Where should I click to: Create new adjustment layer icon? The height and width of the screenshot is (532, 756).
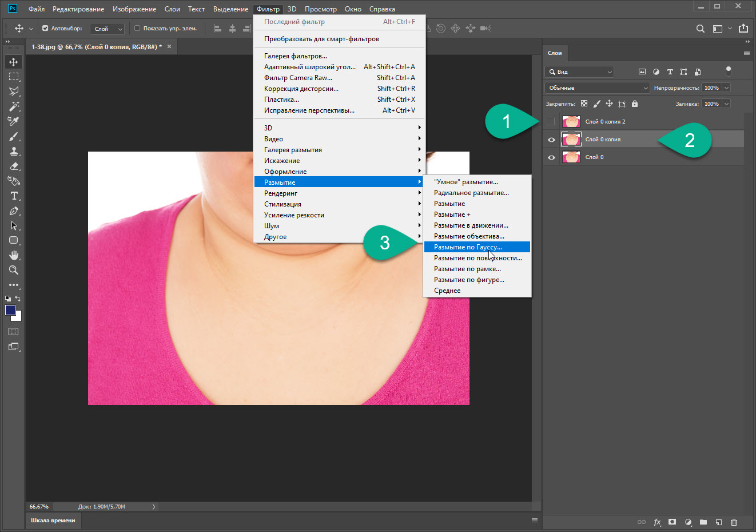pyautogui.click(x=688, y=522)
